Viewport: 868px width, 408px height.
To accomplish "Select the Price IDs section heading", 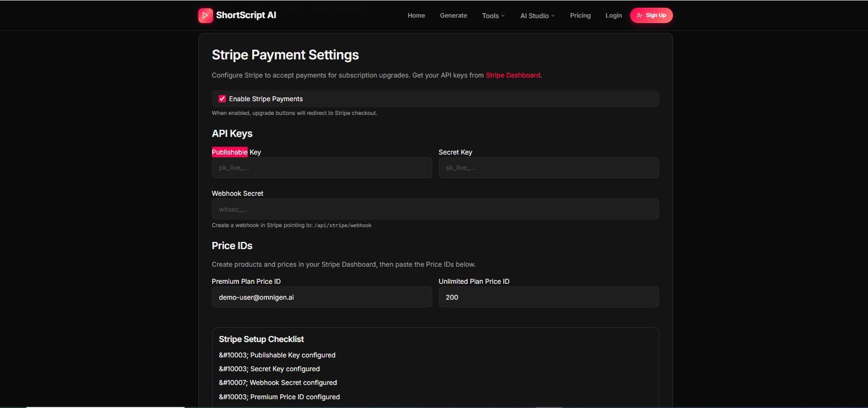I will [232, 246].
